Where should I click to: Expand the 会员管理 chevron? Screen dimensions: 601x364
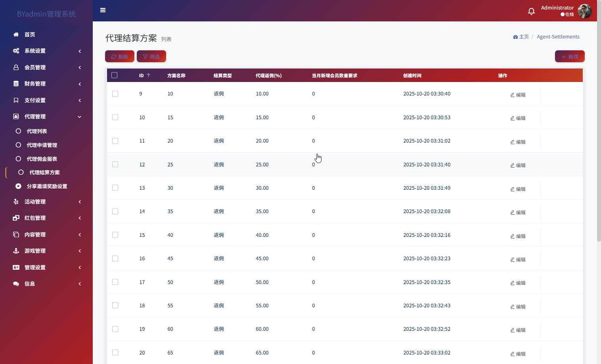click(80, 67)
